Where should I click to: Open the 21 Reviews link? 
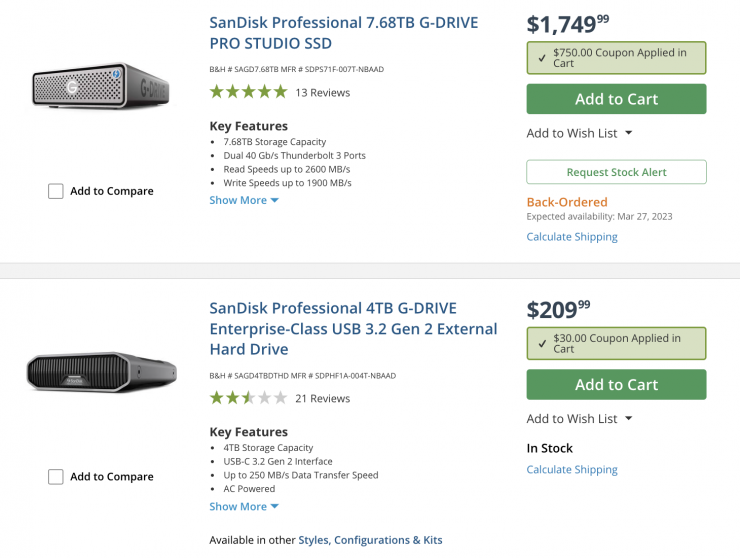[x=322, y=399]
